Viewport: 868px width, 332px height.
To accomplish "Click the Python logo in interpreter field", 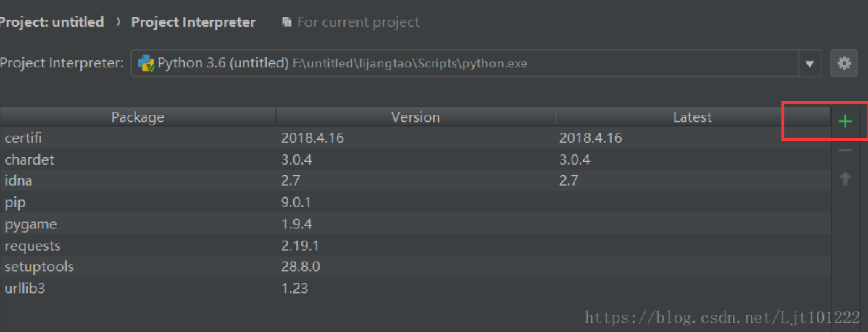I will click(146, 63).
